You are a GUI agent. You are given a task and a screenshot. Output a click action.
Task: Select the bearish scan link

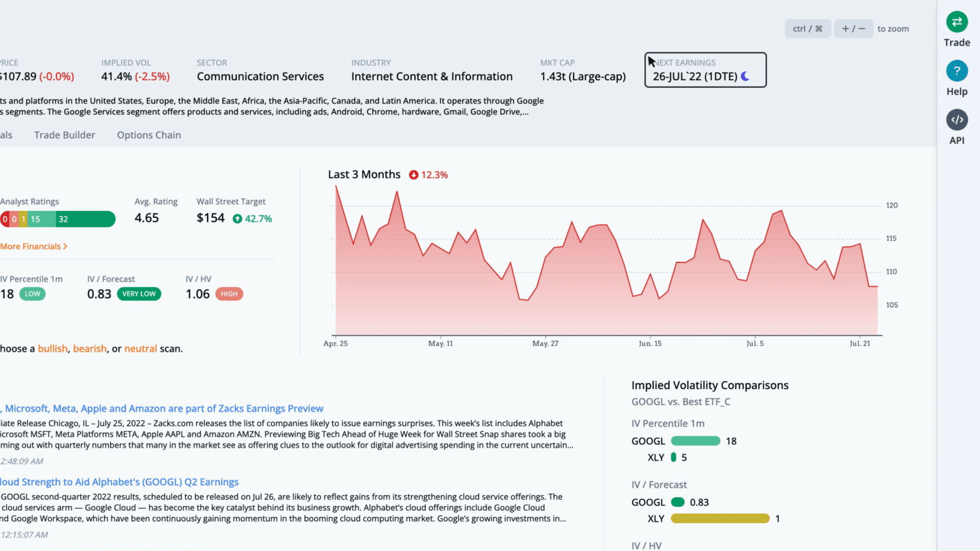point(90,348)
